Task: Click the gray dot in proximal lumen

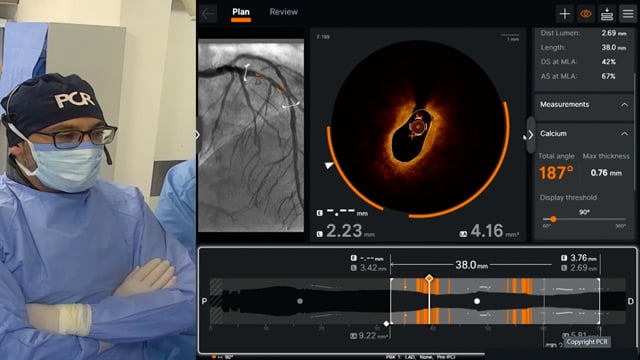Action: pyautogui.click(x=300, y=301)
